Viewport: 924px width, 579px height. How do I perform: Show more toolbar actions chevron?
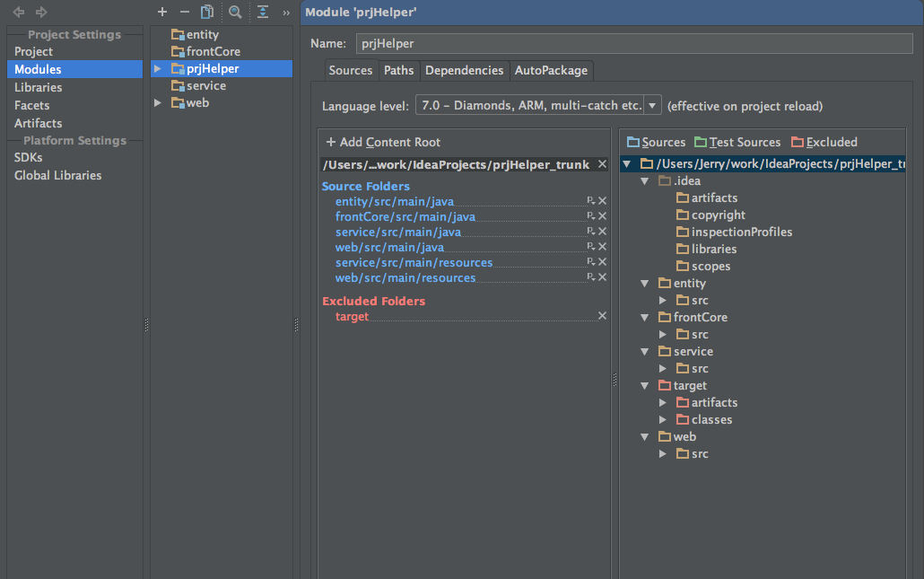click(x=286, y=13)
